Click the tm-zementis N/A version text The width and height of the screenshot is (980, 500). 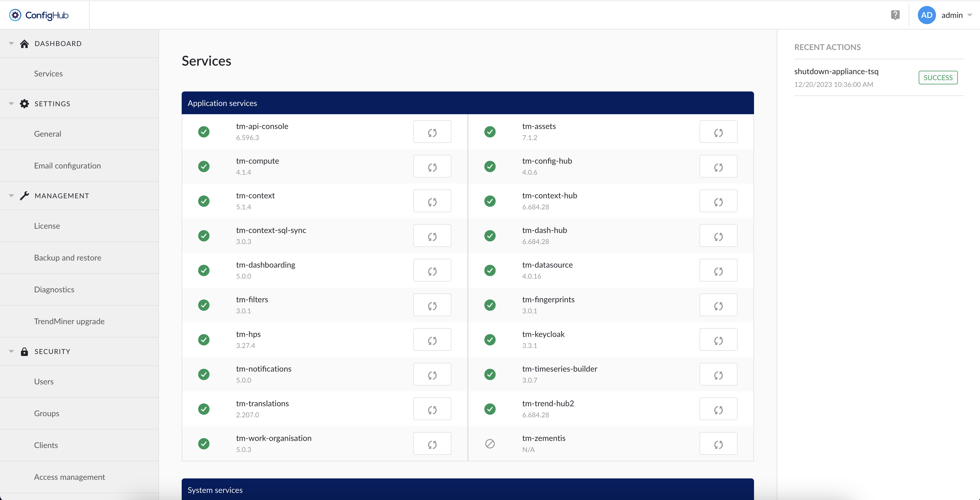click(528, 449)
